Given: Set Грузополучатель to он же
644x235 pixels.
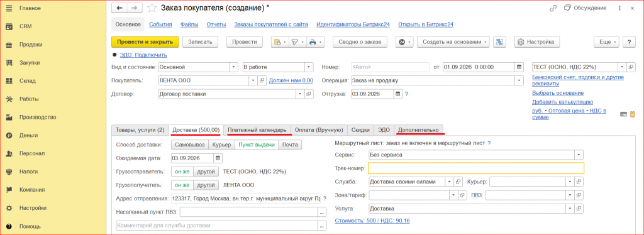Looking at the screenshot, I should (182, 185).
